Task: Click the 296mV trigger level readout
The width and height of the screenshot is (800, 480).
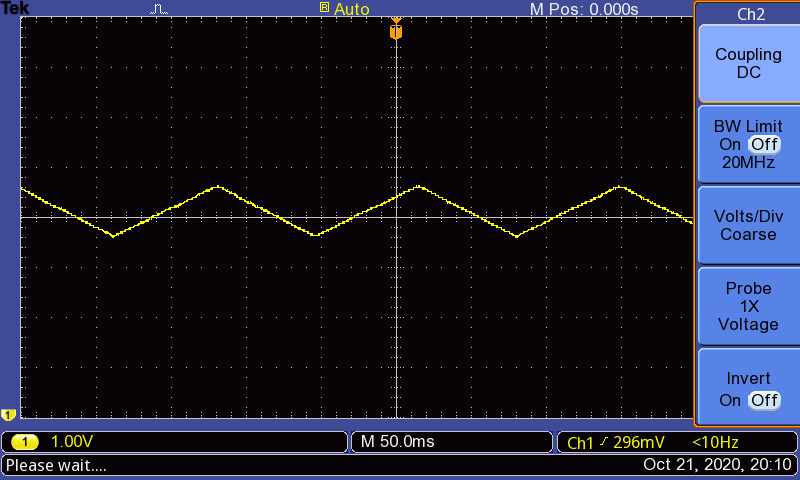Action: [x=639, y=442]
